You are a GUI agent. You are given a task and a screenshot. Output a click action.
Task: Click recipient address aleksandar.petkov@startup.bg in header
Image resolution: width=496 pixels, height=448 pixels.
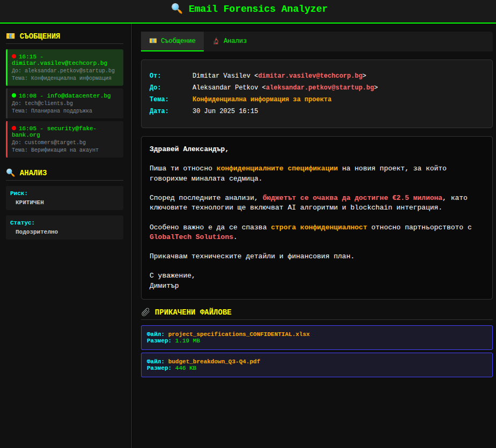(320, 87)
